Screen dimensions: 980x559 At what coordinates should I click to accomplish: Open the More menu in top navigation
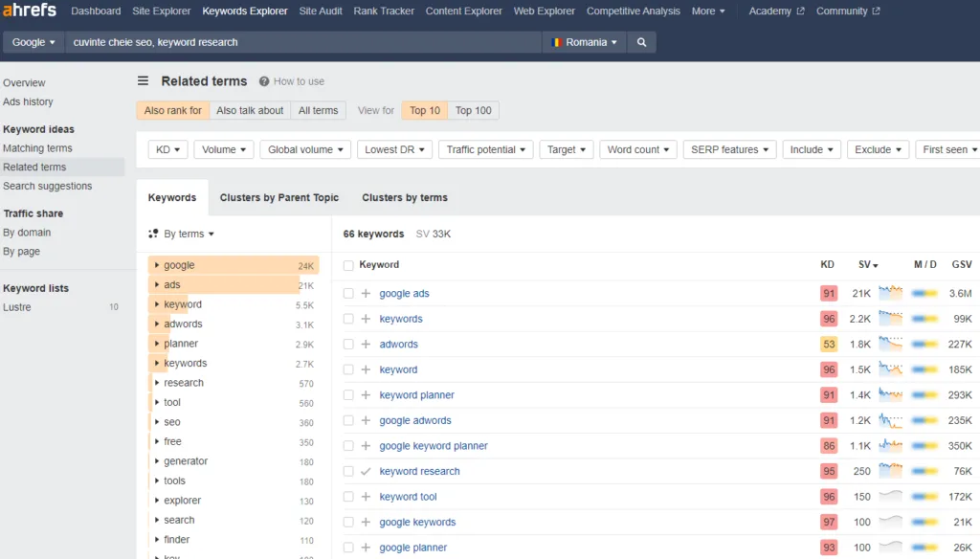[x=708, y=11]
